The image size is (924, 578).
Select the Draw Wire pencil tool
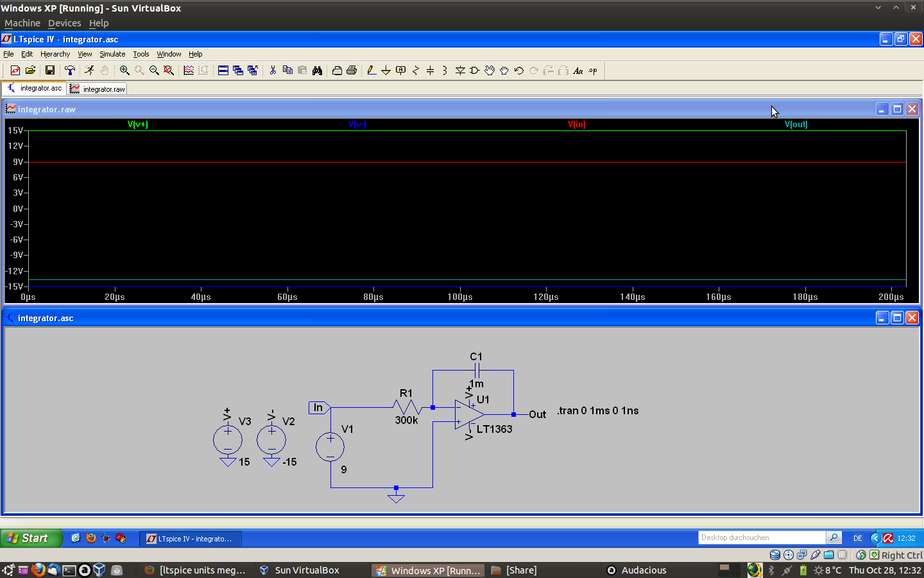point(371,71)
